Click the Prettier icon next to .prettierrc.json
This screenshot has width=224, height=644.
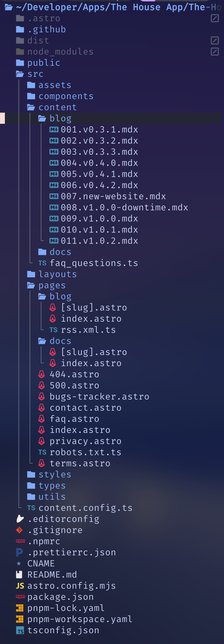point(19,553)
